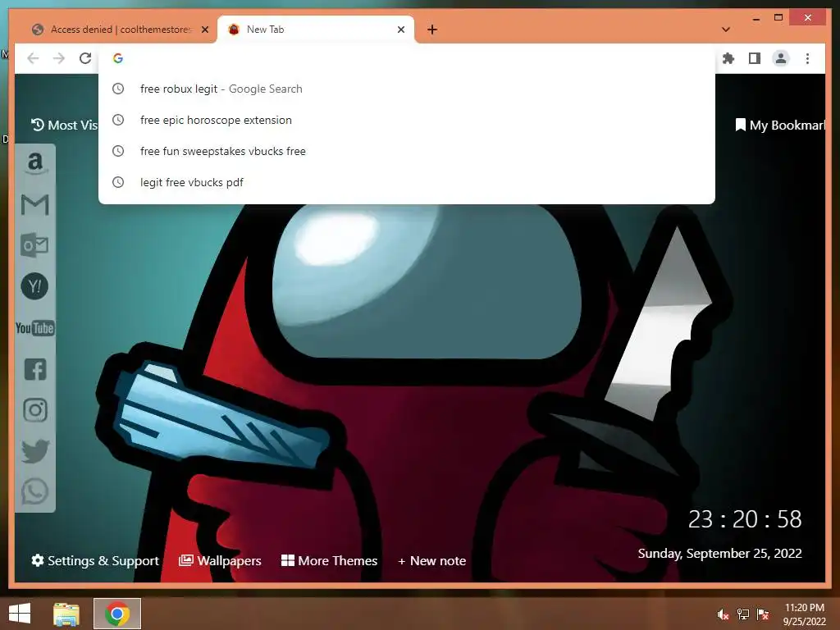This screenshot has width=840, height=630.
Task: Click the date 'Sunday, September 25, 2022'
Action: point(719,554)
